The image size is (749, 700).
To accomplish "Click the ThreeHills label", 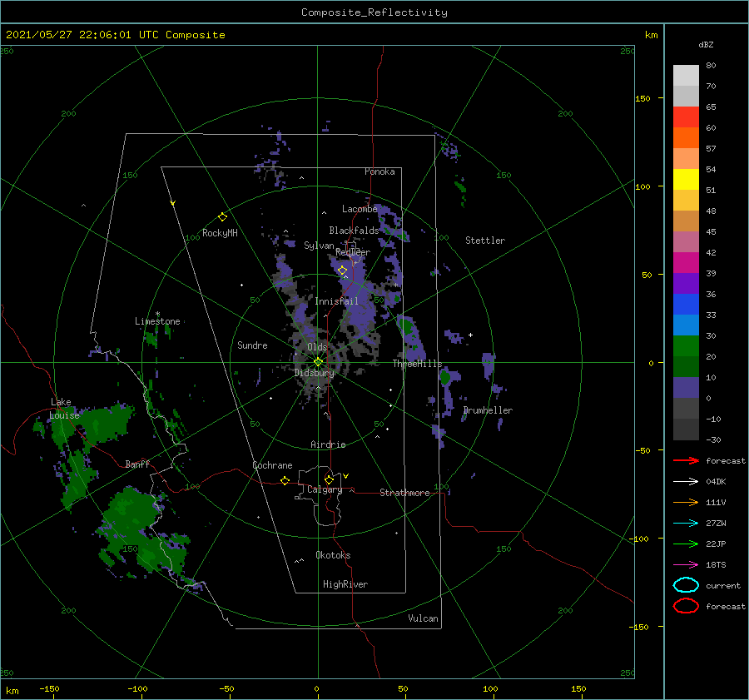I will click(417, 364).
